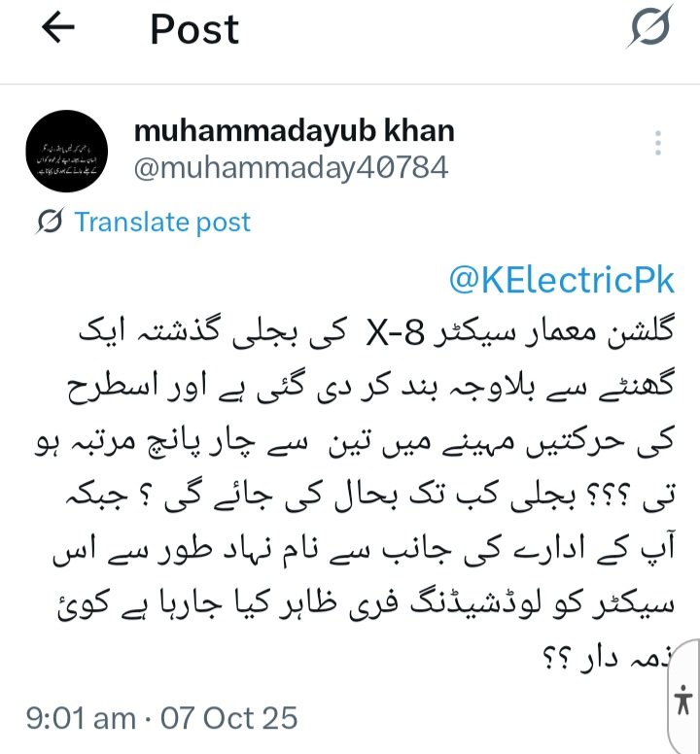Tap the line containing بجلی کب تک بحال
This screenshot has height=754, width=700.
(370, 497)
